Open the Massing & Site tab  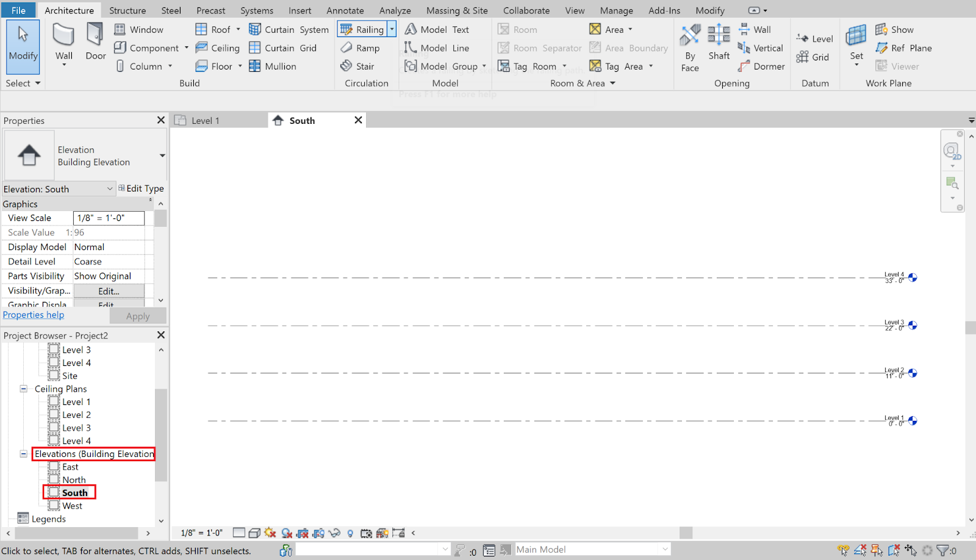[x=457, y=10]
